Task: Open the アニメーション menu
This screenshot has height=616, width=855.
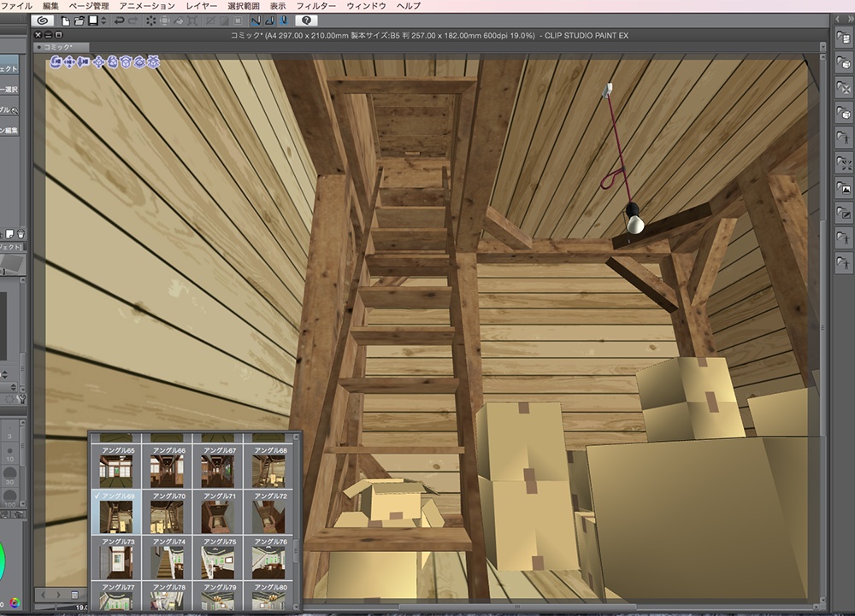Action: point(147,6)
